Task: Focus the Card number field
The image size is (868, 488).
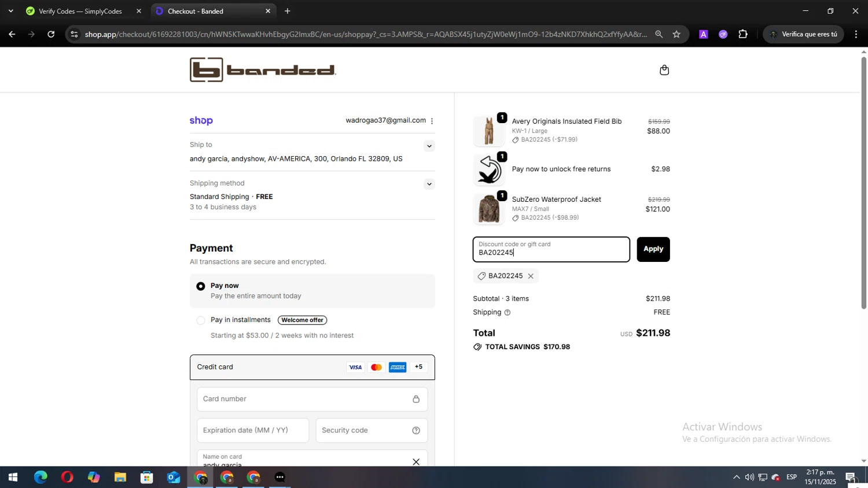Action: (x=312, y=399)
